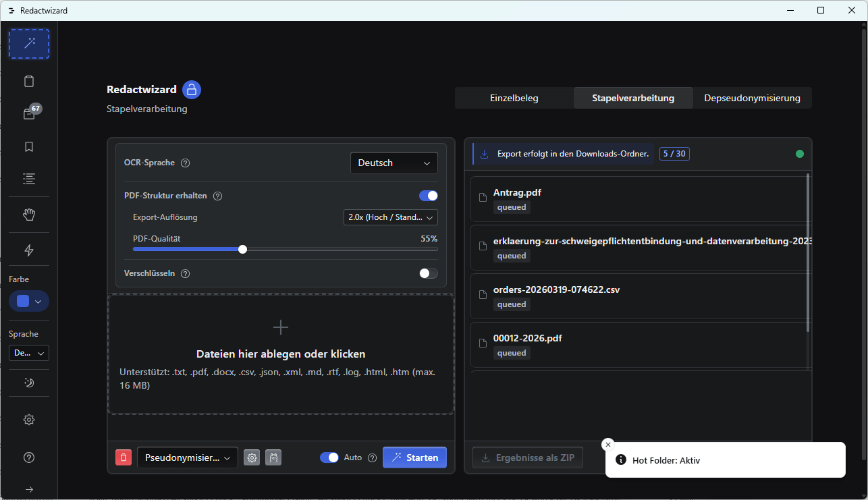Open the clipboard view in the sidebar

[29, 82]
